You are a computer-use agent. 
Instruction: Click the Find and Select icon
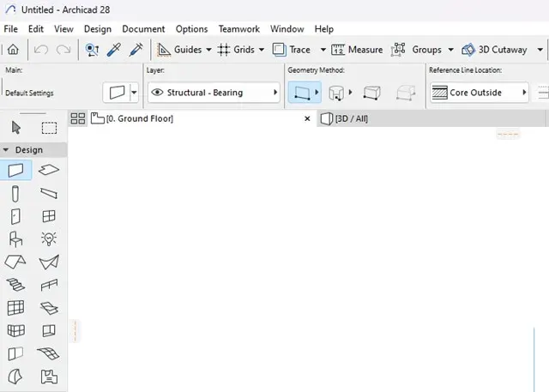92,50
